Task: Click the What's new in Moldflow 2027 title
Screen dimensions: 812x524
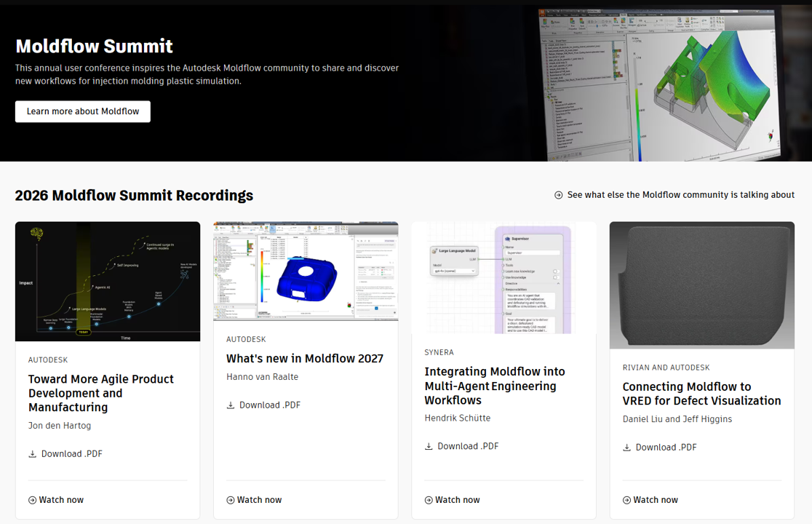Action: coord(304,358)
